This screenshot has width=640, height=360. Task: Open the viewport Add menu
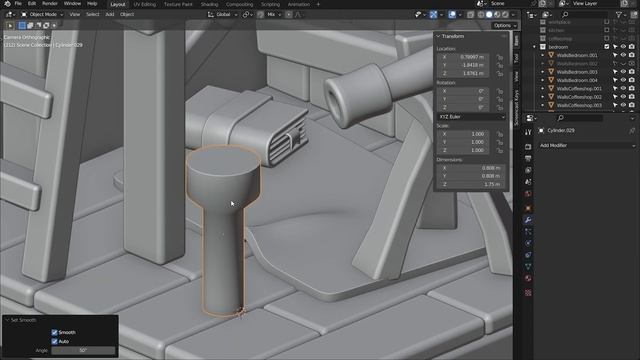(x=110, y=14)
